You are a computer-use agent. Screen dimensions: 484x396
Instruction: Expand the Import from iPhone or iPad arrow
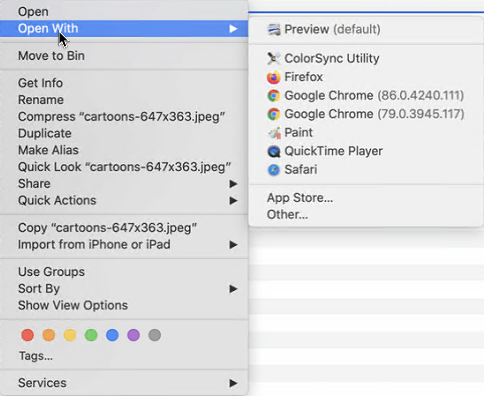pos(233,245)
